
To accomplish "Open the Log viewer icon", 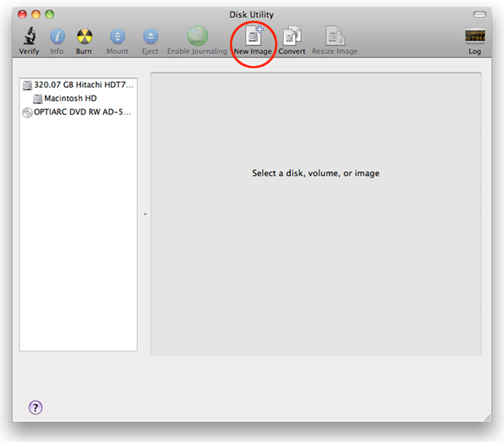I will [x=475, y=36].
